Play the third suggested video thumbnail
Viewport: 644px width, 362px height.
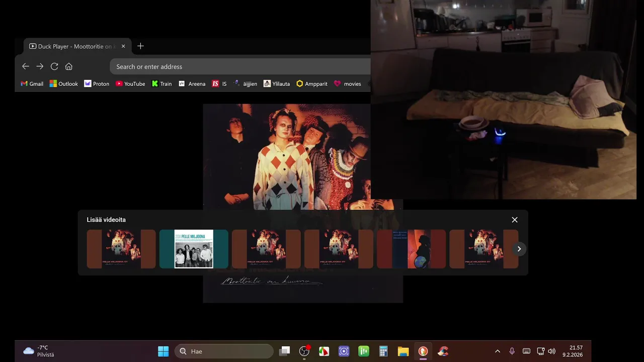coord(266,249)
